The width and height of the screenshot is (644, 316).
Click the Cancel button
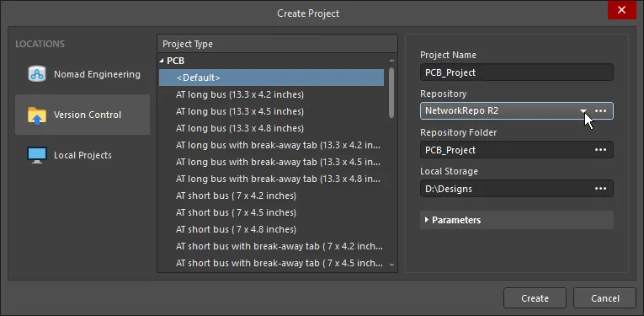(604, 298)
